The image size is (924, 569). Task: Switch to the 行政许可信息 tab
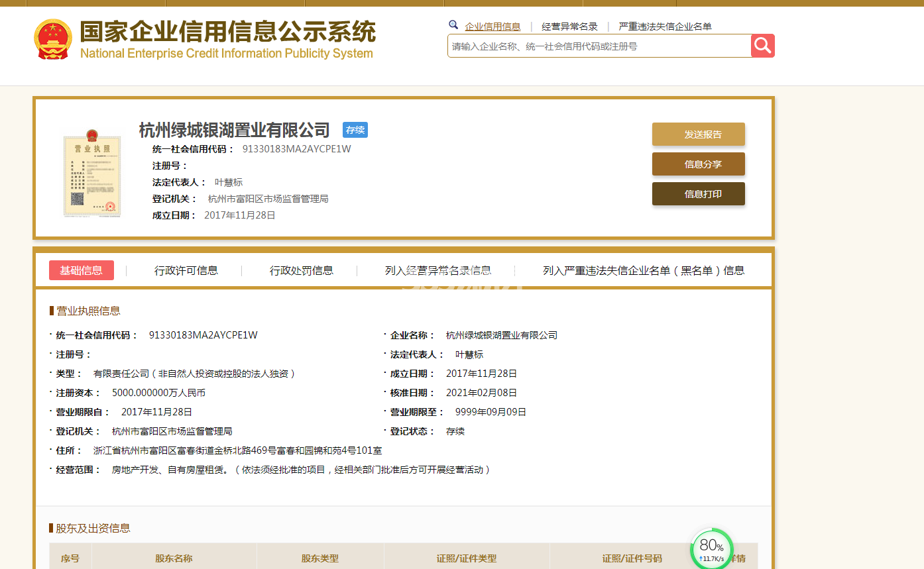(186, 270)
